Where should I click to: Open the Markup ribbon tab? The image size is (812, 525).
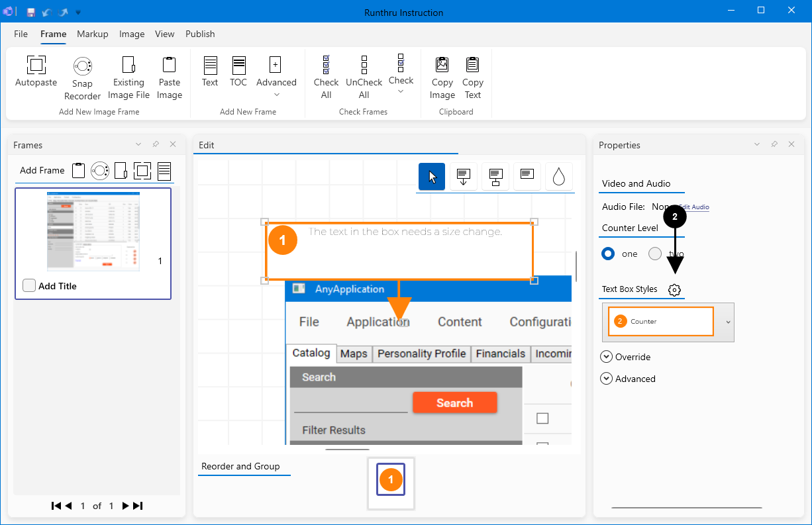(92, 34)
